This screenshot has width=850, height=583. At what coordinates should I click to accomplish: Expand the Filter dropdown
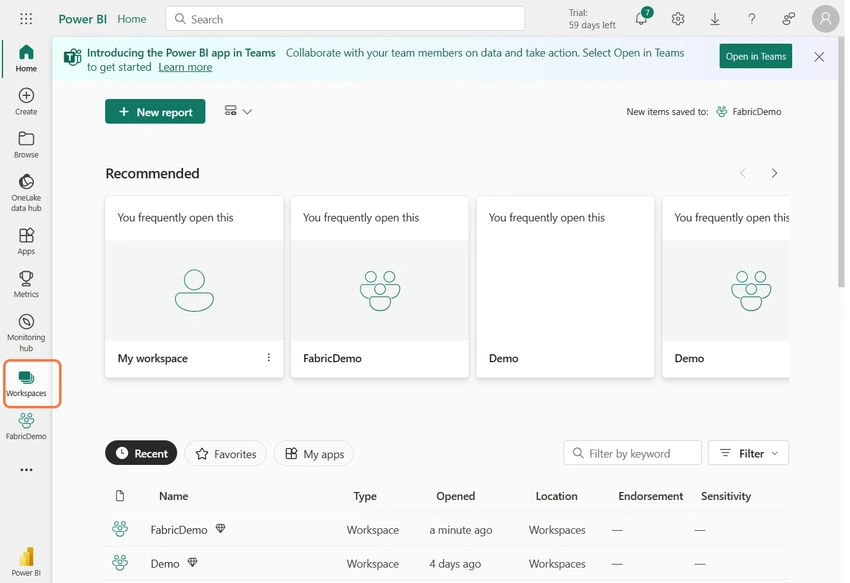[748, 453]
